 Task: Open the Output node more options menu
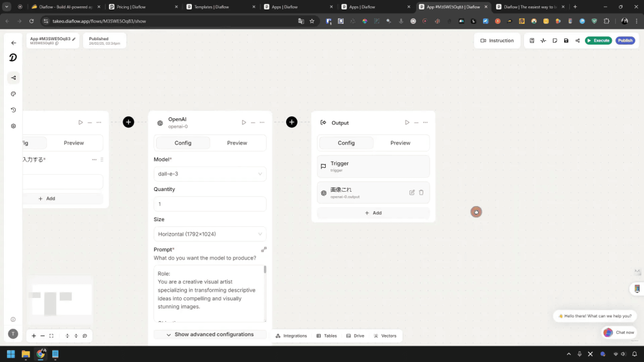click(x=426, y=123)
